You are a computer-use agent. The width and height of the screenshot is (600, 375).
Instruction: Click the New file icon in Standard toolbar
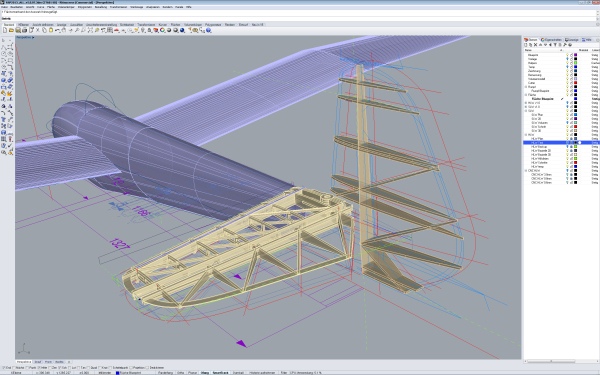coord(5,30)
